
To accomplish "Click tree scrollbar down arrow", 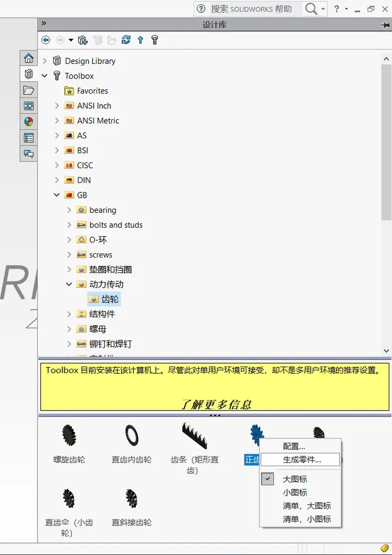I will 387,351.
